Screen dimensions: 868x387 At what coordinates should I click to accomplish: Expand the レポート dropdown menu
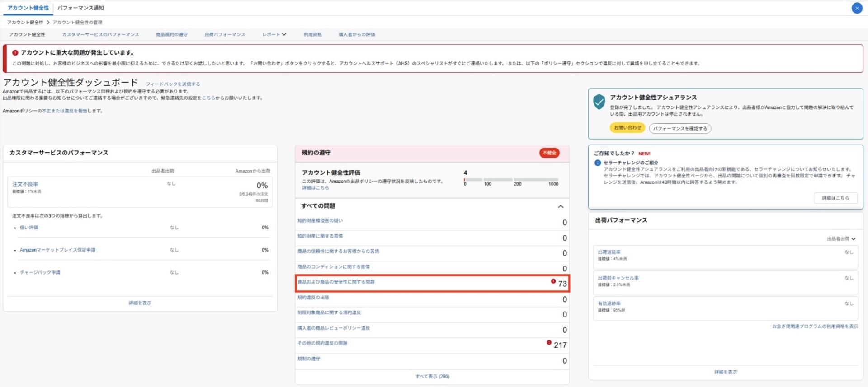pos(274,34)
